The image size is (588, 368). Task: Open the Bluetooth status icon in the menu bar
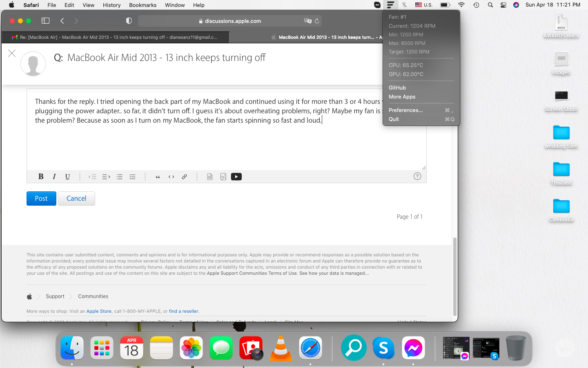[x=404, y=5]
